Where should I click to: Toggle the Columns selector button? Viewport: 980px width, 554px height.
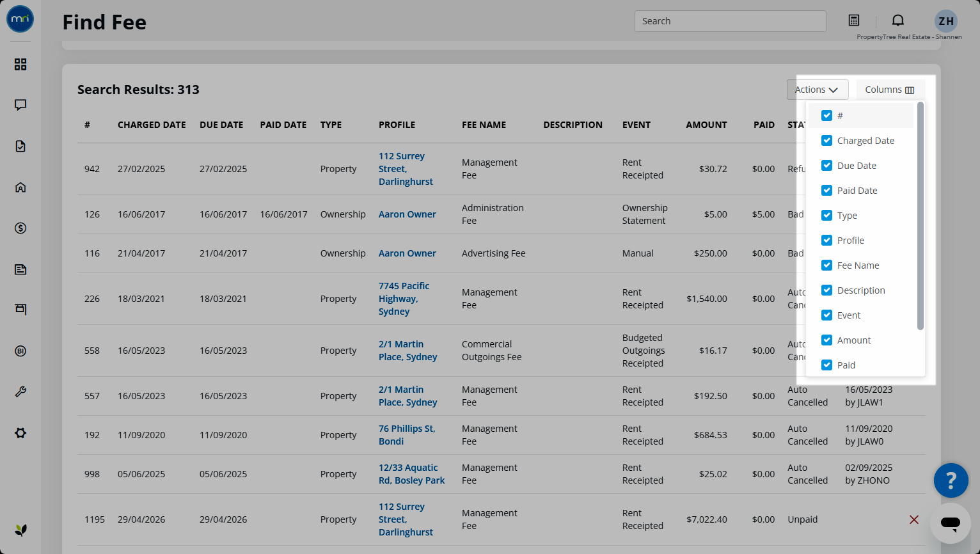[890, 90]
